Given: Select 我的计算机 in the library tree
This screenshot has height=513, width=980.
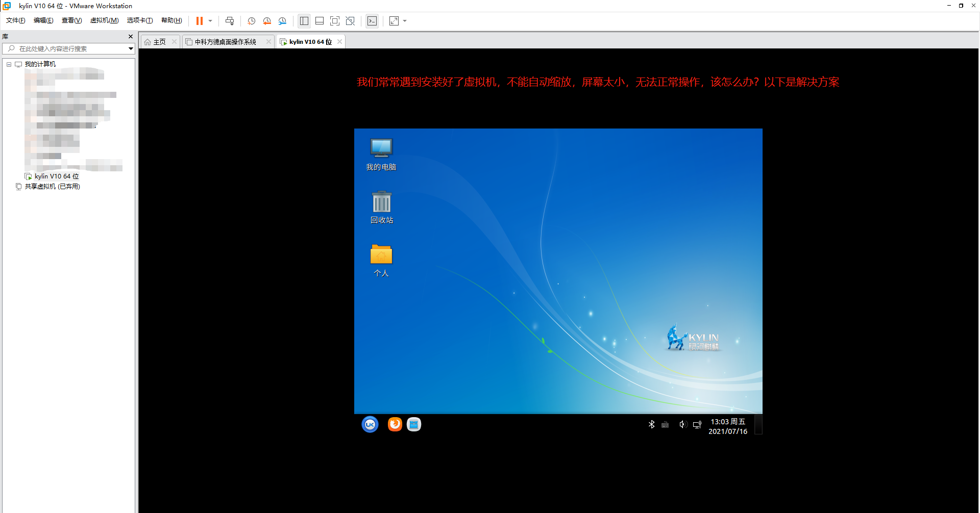Looking at the screenshot, I should click(40, 64).
